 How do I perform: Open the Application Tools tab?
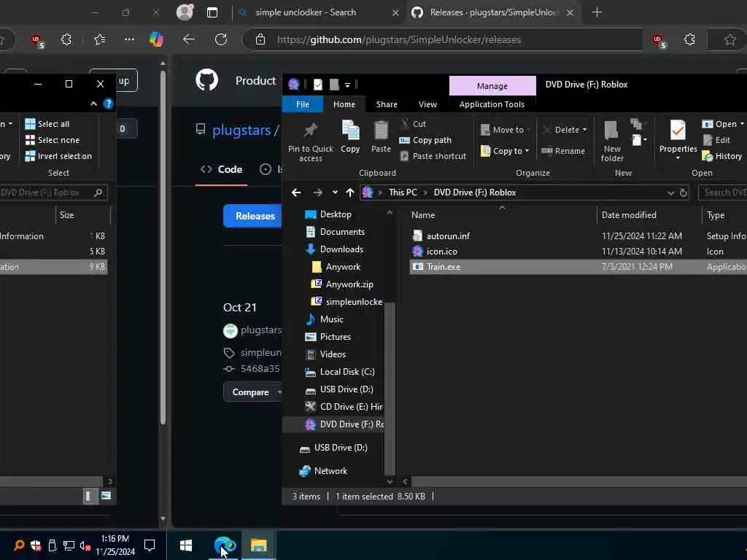pos(492,104)
